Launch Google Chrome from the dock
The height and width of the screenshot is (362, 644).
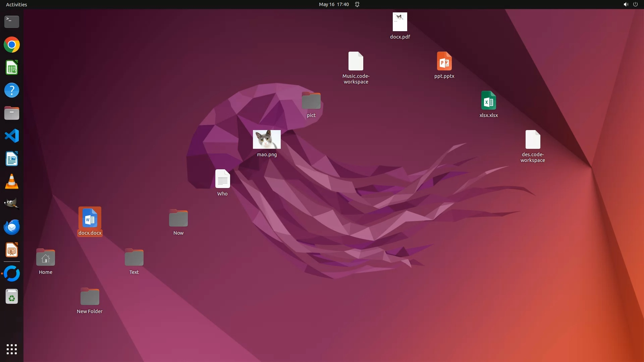tap(12, 45)
